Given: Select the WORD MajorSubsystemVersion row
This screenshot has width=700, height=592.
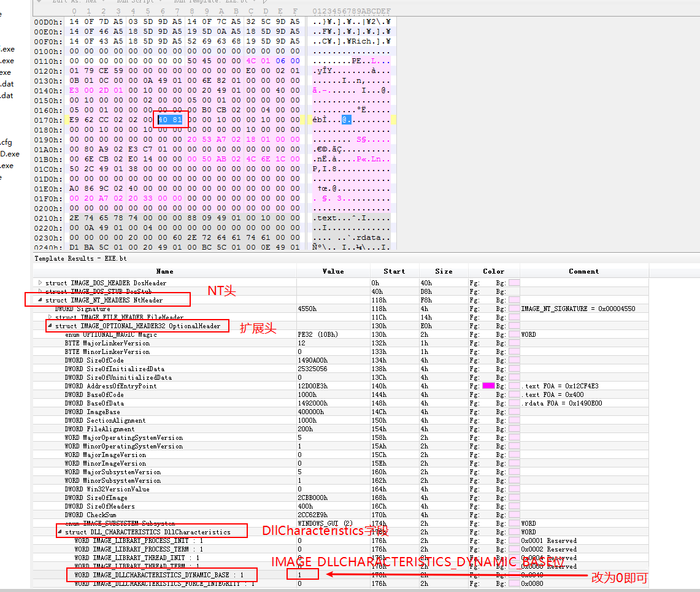Looking at the screenshot, I should coord(340,472).
